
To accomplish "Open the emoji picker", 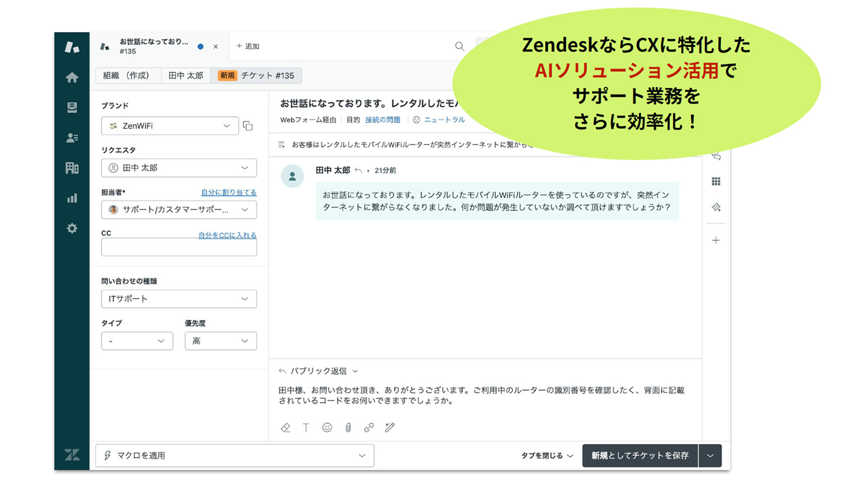I will tap(327, 428).
